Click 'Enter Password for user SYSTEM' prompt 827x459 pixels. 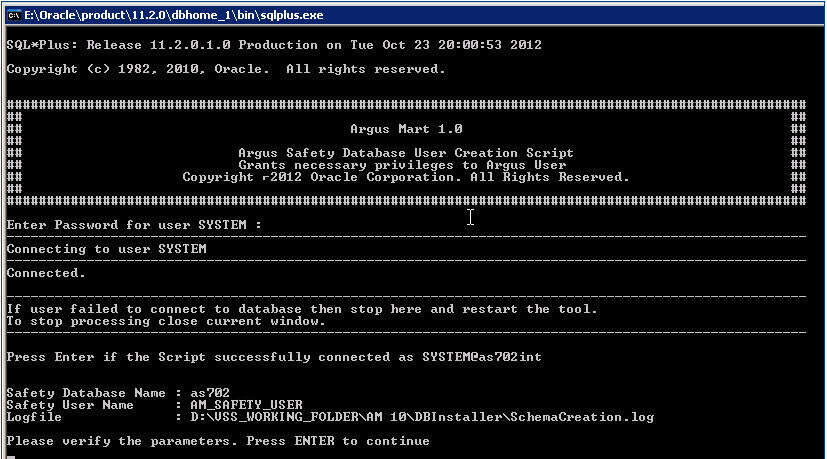[134, 225]
